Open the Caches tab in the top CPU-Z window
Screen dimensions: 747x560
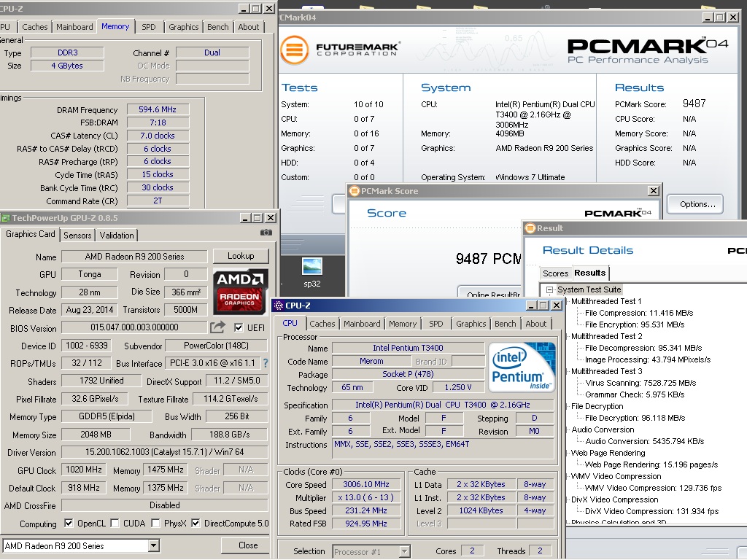(35, 27)
